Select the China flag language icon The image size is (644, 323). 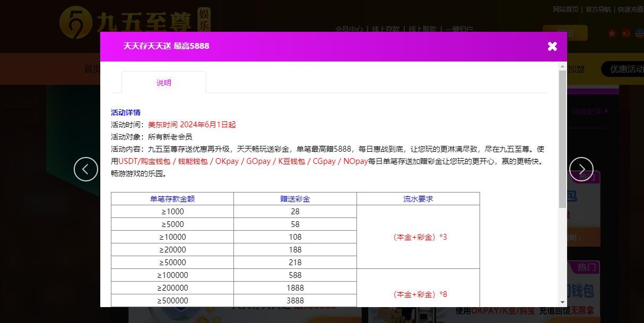[x=625, y=33]
